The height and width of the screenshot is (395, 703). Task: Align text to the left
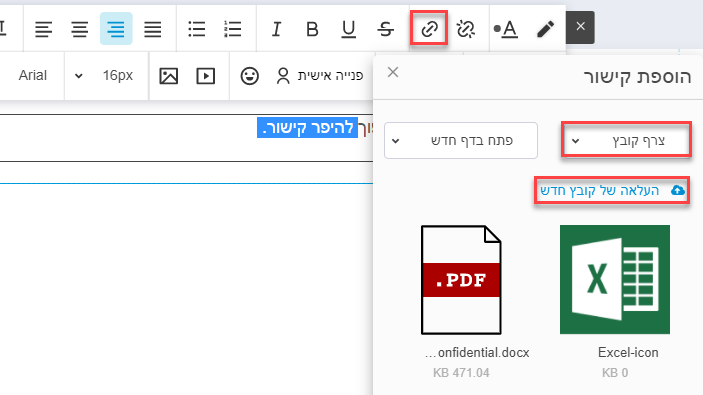(43, 29)
